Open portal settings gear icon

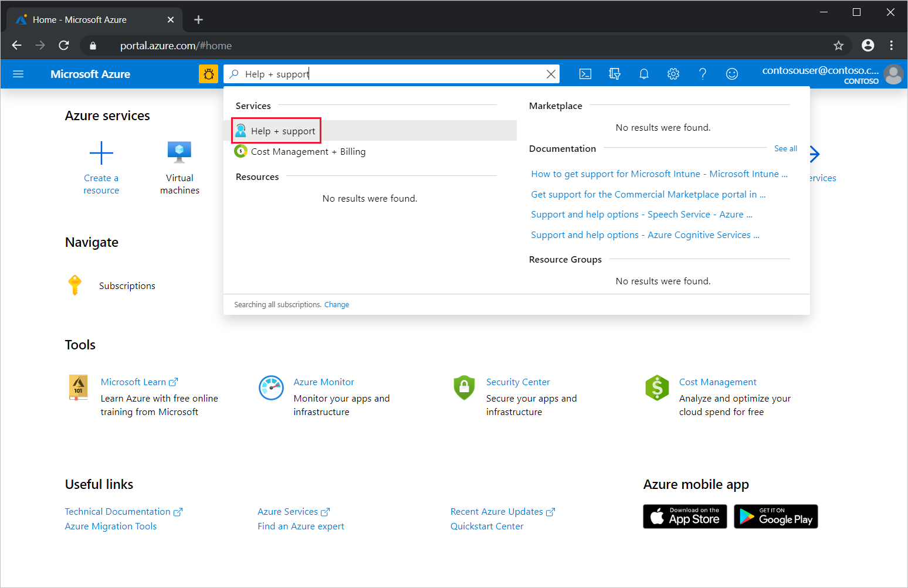point(673,74)
